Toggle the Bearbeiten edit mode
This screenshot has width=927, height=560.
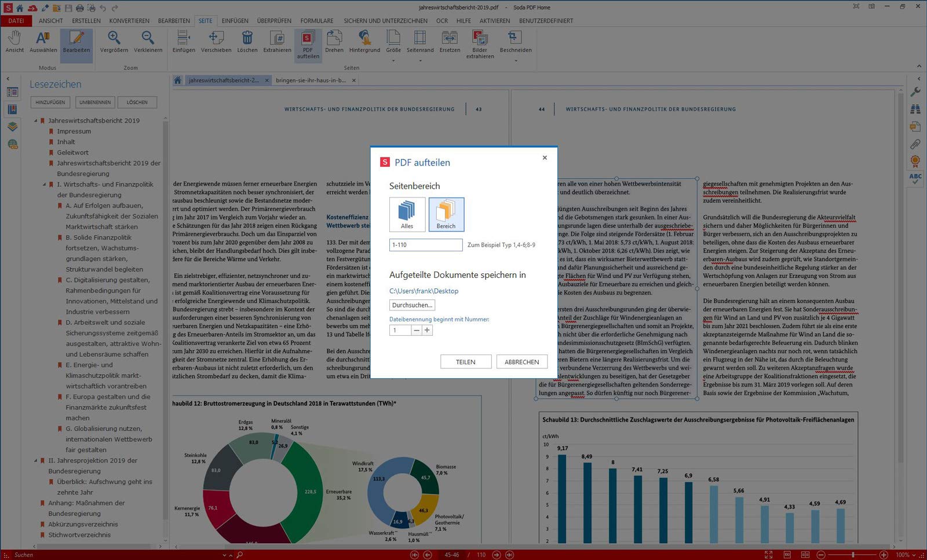(76, 42)
